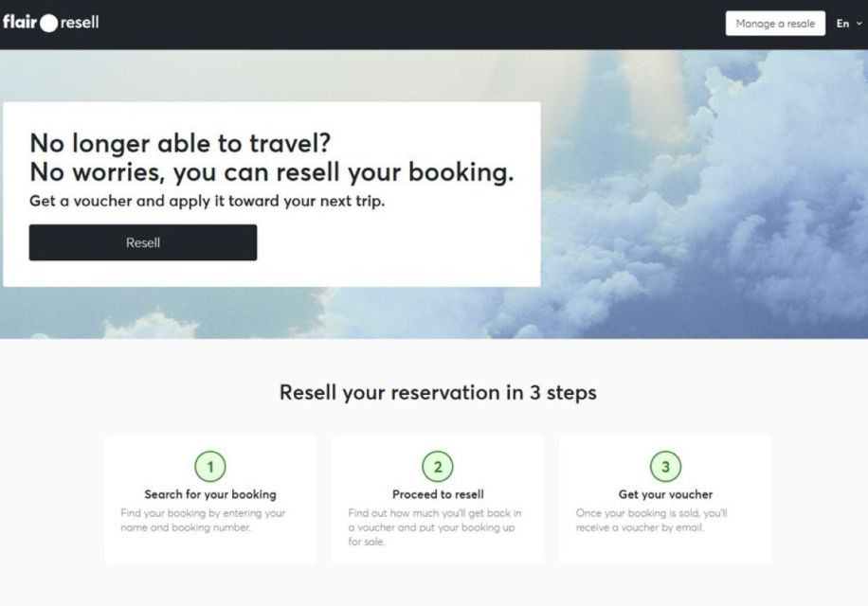
Task: Select the 'resell' wordmark next to the logo
Action: tap(78, 21)
